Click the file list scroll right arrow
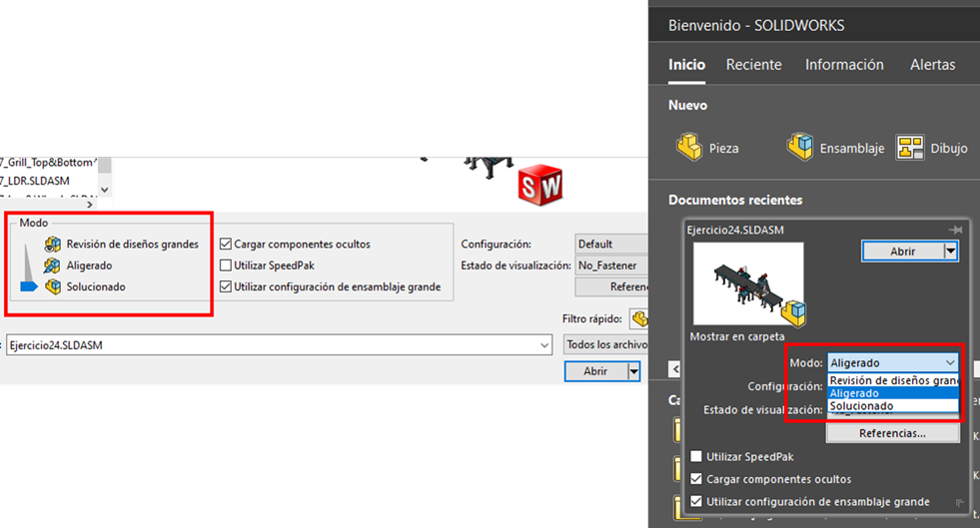Screen dimensions: 980x528 [90, 204]
